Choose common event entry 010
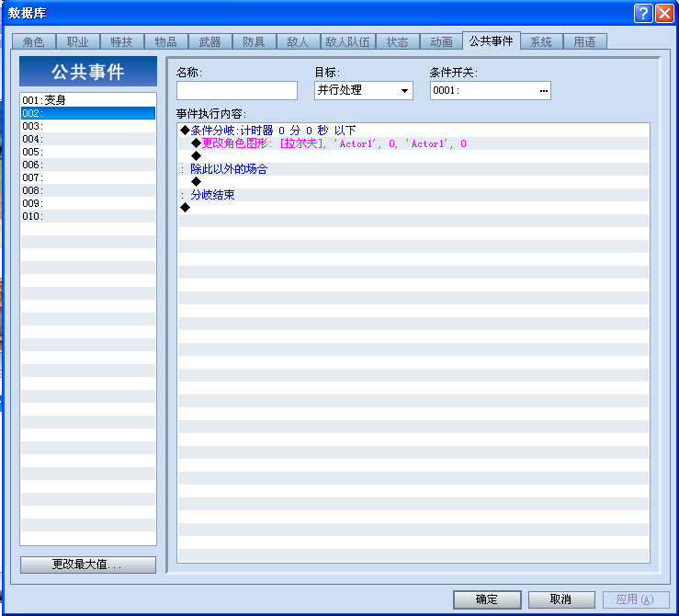This screenshot has width=679, height=616. 88,216
